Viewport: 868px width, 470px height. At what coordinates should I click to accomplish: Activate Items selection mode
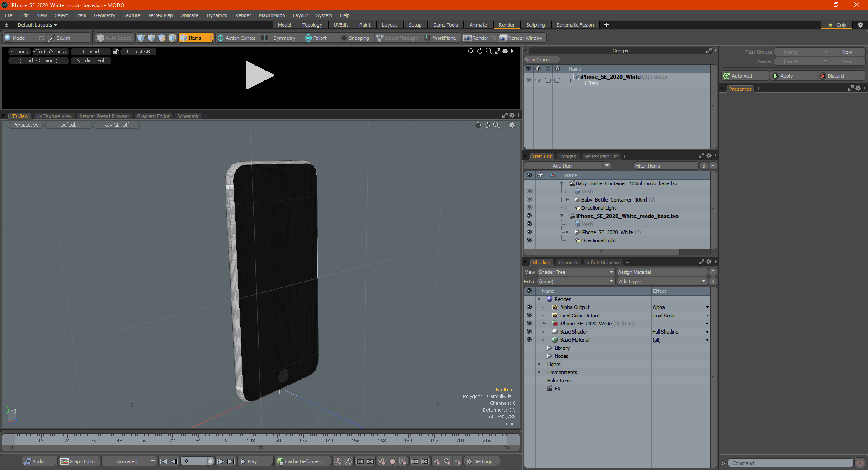pos(196,38)
